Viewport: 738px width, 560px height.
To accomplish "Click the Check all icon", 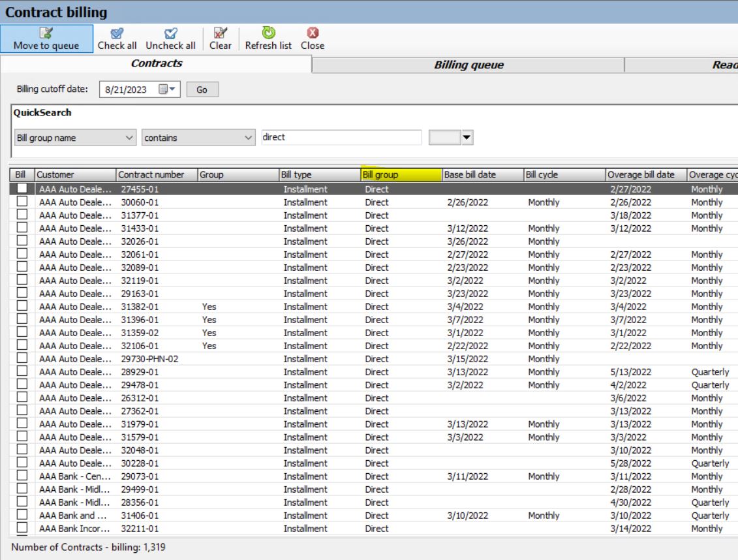I will [x=117, y=33].
